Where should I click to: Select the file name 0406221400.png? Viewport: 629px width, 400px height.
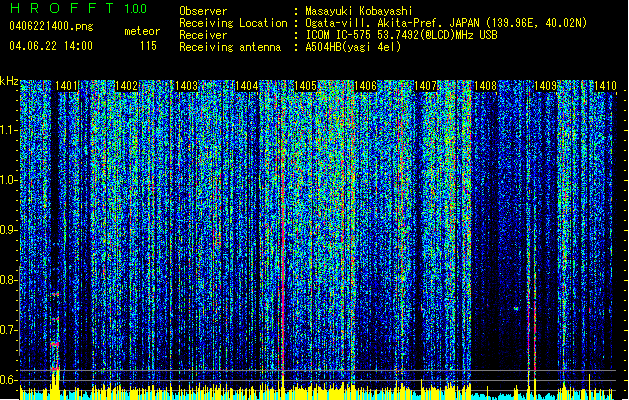point(51,27)
